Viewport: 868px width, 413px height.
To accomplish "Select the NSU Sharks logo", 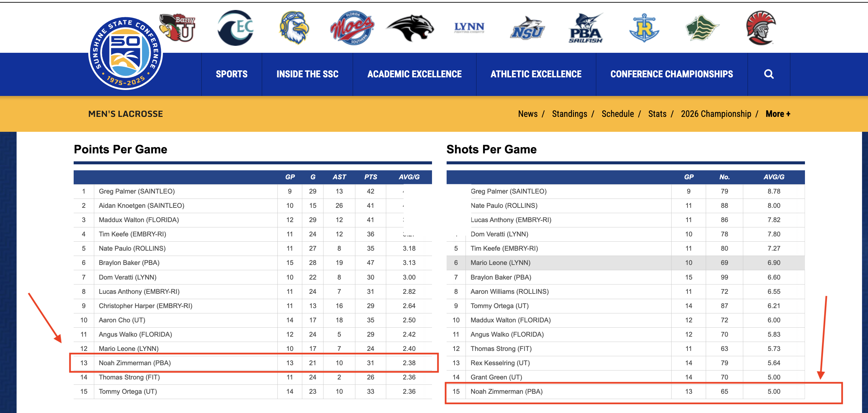I will [x=527, y=29].
